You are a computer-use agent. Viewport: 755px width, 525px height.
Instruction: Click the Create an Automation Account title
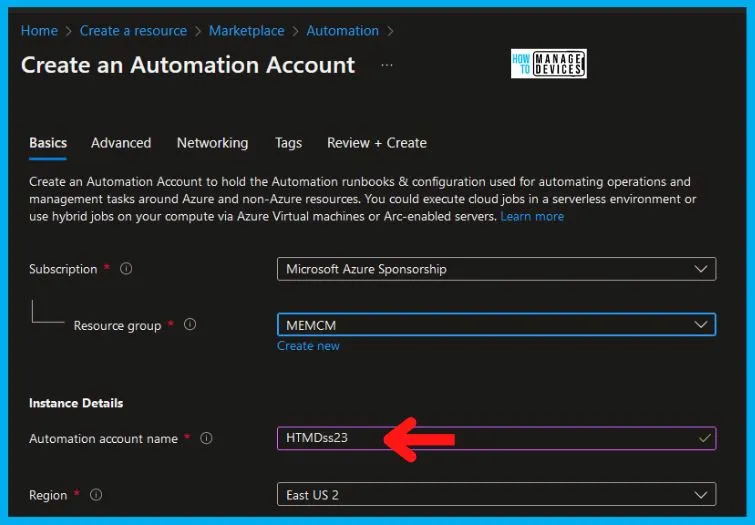click(188, 65)
